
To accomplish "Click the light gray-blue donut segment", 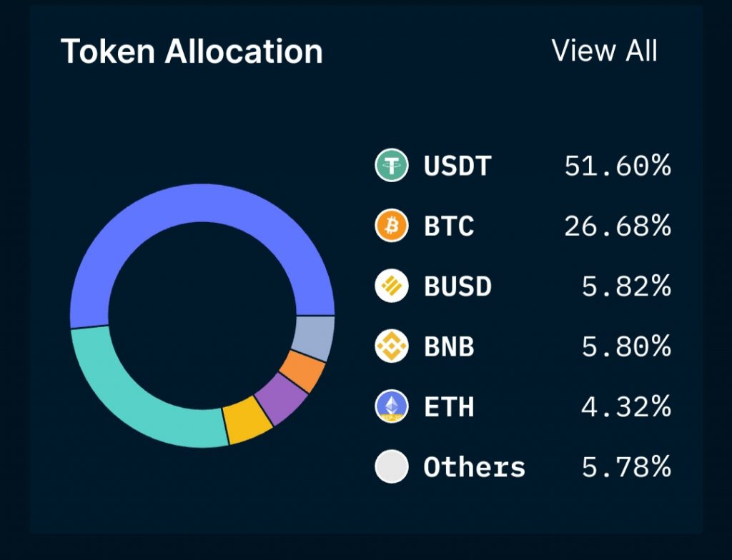I will [315, 339].
